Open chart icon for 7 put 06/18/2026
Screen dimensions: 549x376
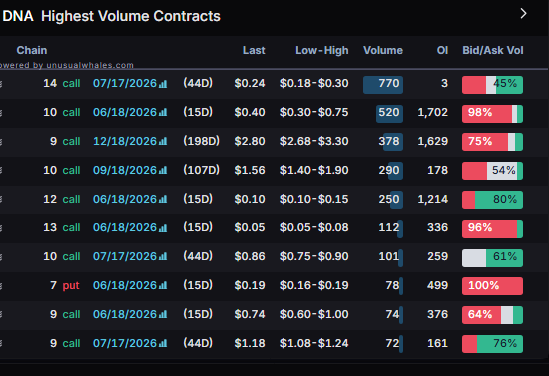(163, 286)
